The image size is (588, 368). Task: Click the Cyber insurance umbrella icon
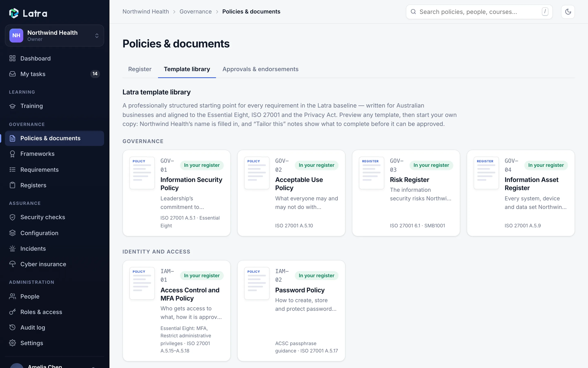[12, 264]
